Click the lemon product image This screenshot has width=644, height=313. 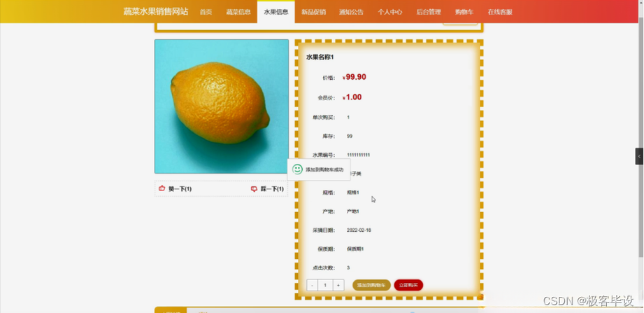[x=222, y=106]
